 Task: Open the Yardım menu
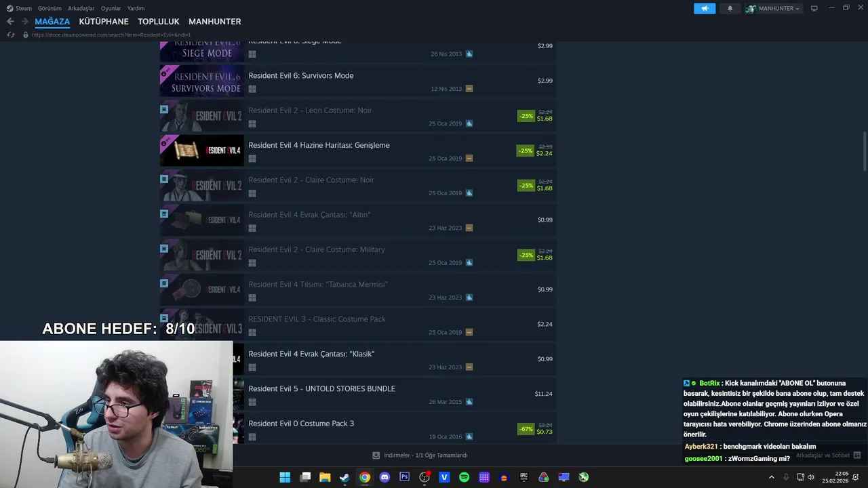tap(136, 8)
